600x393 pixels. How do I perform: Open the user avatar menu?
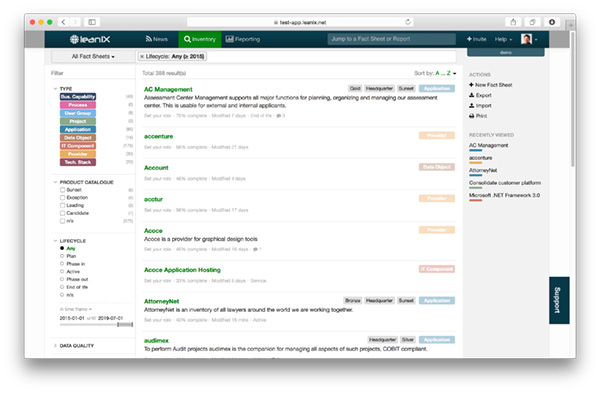[x=529, y=39]
